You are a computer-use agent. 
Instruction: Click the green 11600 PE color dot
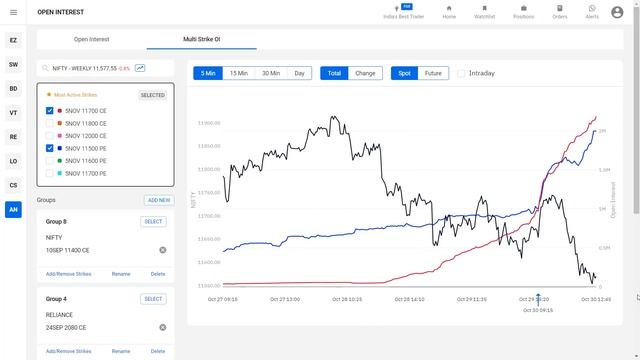click(60, 161)
